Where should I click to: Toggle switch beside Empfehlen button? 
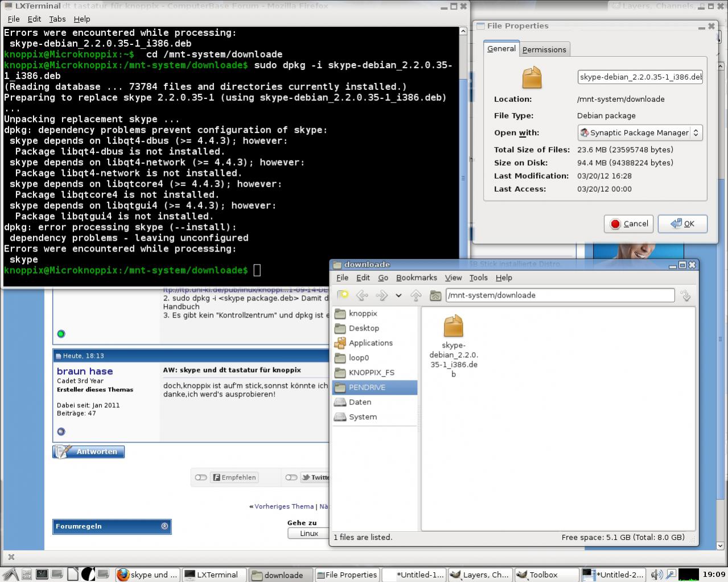(201, 477)
